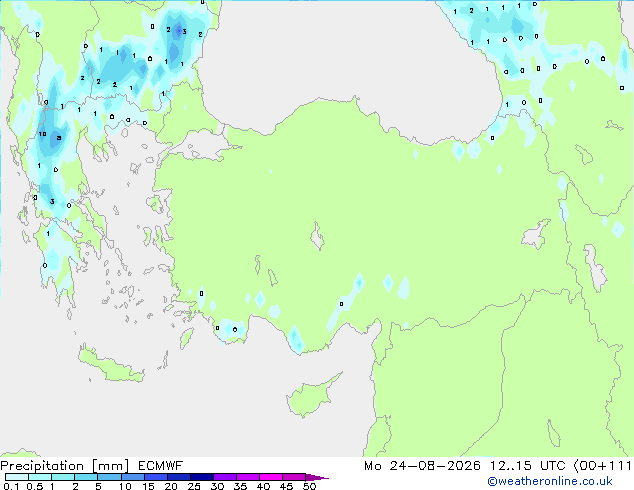This screenshot has width=634, height=490.
Task: Select the 1–2 mm cyan legend swatch
Action: pyautogui.click(x=63, y=477)
